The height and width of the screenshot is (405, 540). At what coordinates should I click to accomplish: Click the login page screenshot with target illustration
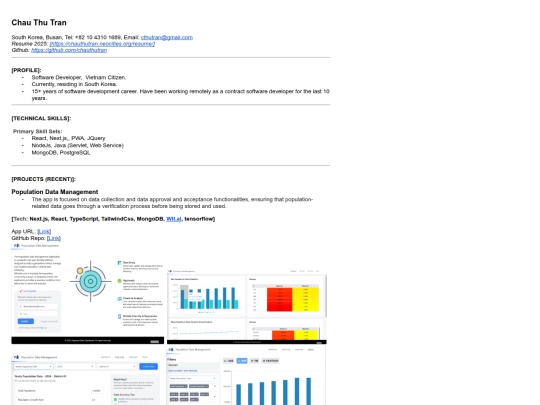[88, 293]
